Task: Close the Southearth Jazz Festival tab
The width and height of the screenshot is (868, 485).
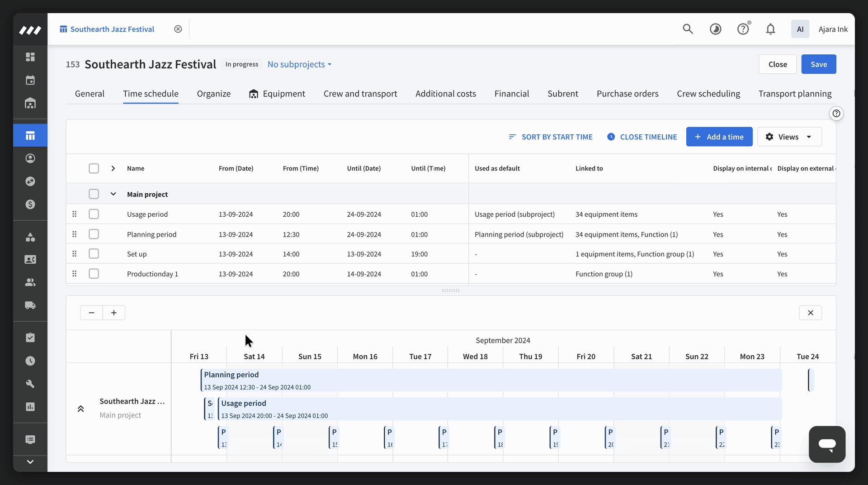Action: [x=178, y=29]
